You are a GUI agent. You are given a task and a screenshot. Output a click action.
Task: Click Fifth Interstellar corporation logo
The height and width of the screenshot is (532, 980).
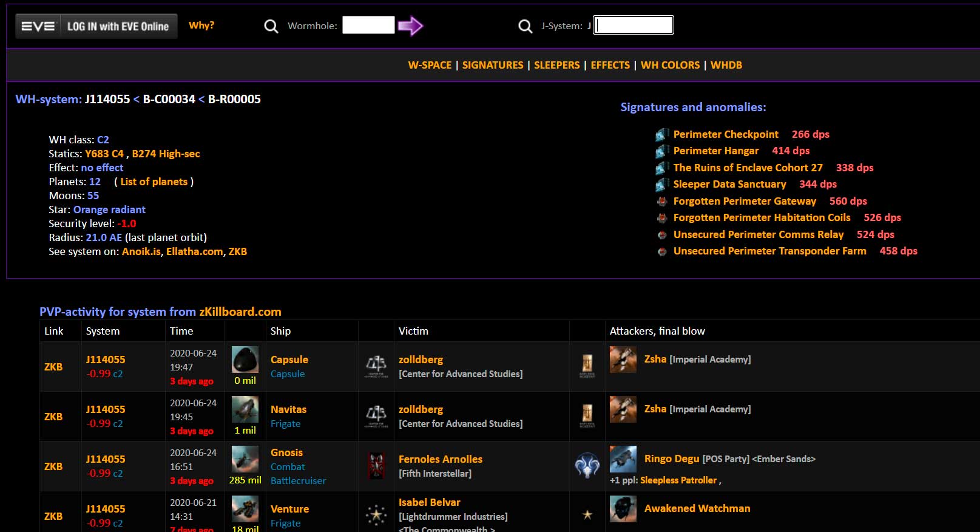tap(376, 466)
